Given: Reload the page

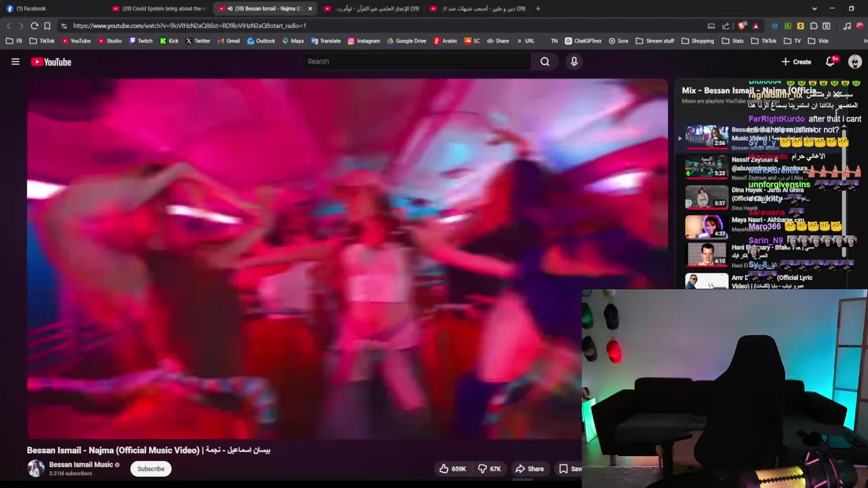Looking at the screenshot, I should tap(34, 26).
